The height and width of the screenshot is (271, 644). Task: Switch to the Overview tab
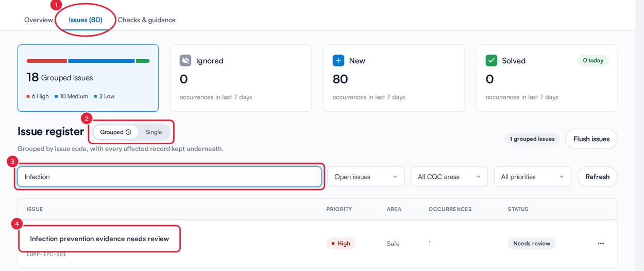click(39, 20)
